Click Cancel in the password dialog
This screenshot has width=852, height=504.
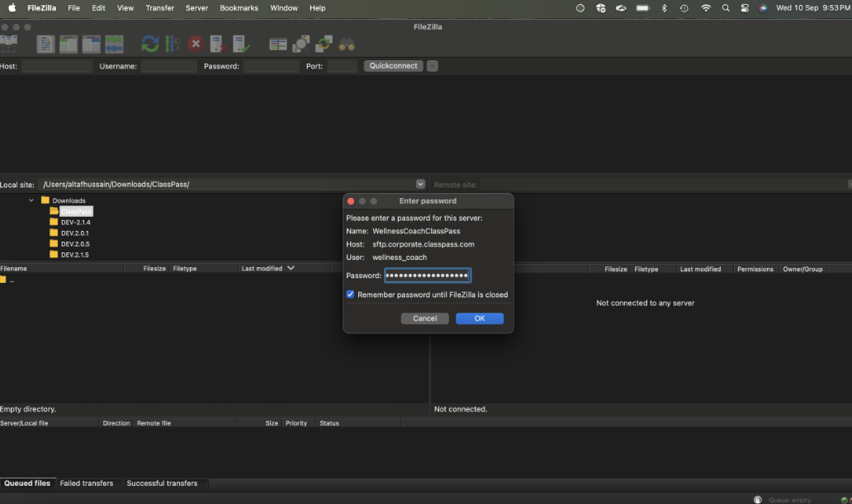(424, 318)
